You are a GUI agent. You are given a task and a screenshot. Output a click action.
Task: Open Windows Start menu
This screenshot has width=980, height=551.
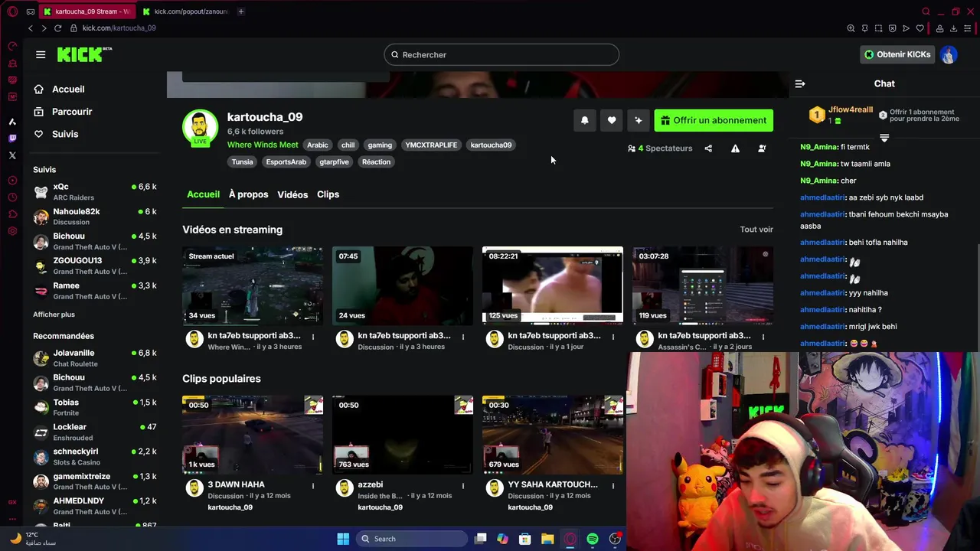click(x=343, y=539)
